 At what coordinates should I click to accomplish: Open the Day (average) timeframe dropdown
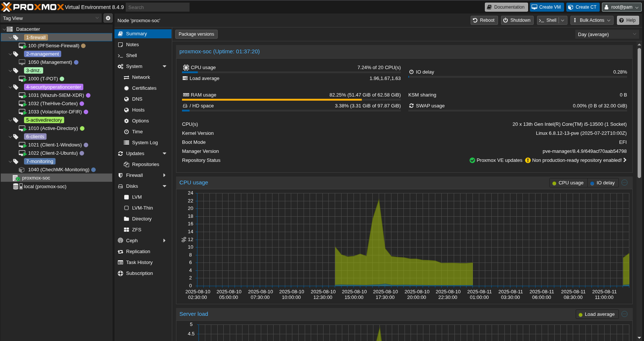pyautogui.click(x=606, y=35)
